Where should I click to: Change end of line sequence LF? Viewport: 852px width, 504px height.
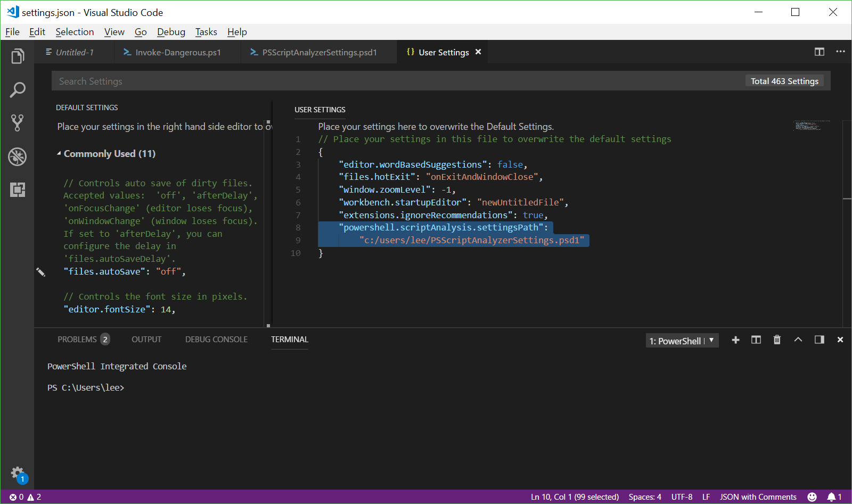[x=706, y=497]
